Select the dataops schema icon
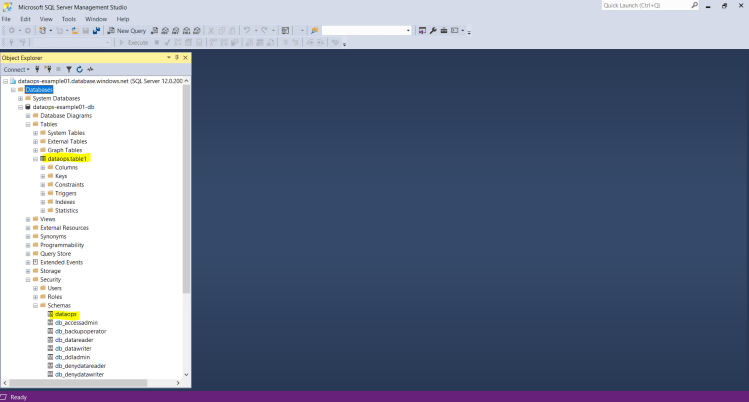The image size is (749, 402). (x=50, y=314)
